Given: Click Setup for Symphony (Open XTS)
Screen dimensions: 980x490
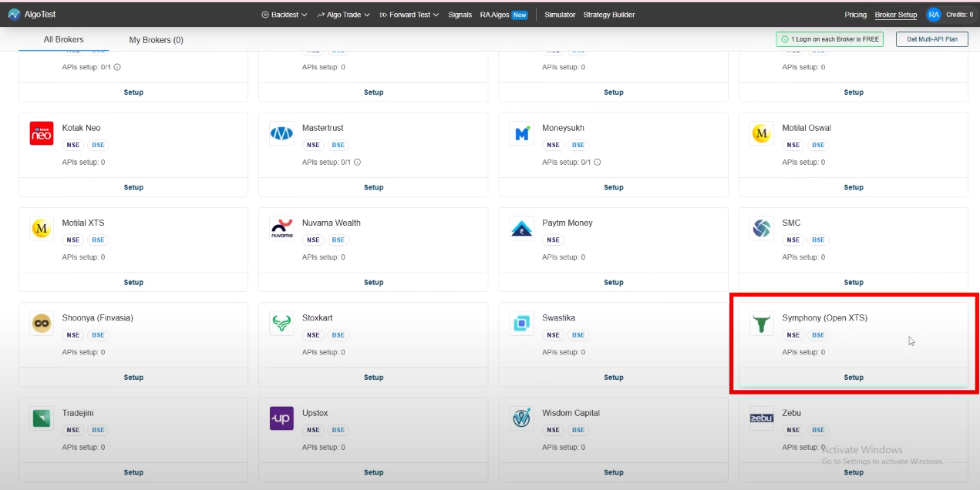Looking at the screenshot, I should 854,378.
